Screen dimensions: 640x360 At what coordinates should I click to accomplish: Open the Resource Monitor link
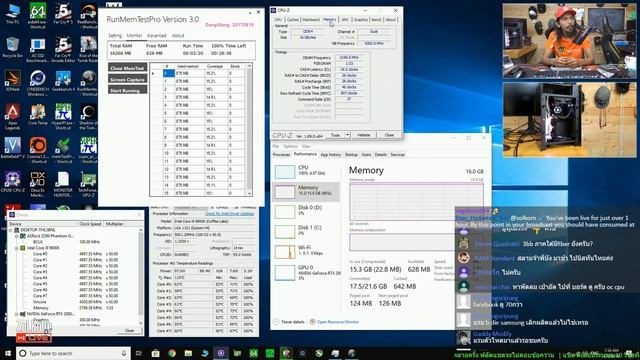click(338, 322)
